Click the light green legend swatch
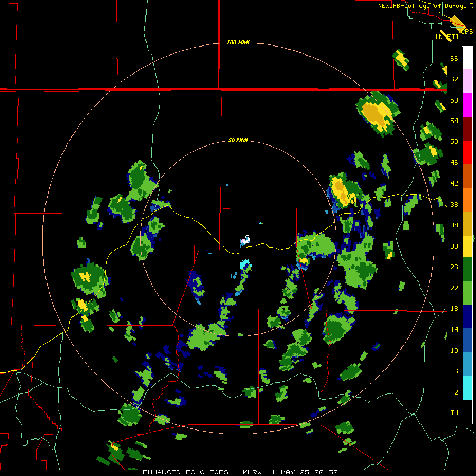This screenshot has height=476, width=476. (467, 293)
